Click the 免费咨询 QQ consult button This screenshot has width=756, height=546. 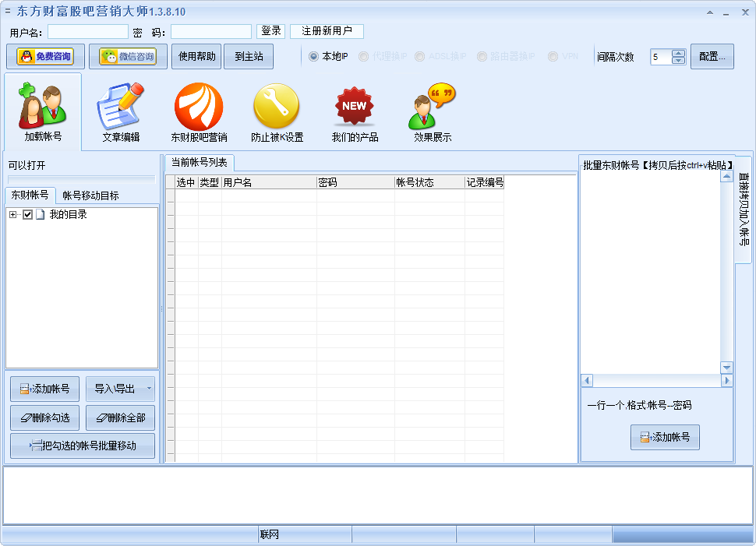(x=45, y=56)
